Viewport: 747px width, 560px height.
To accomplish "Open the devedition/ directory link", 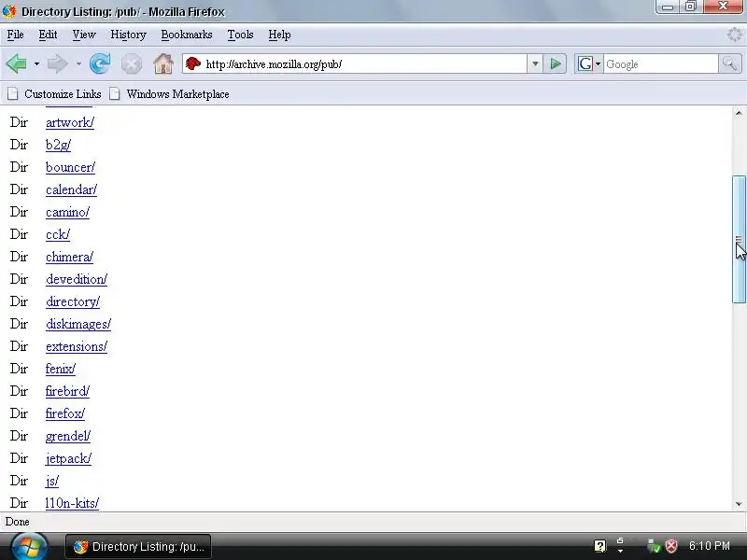I will click(77, 279).
